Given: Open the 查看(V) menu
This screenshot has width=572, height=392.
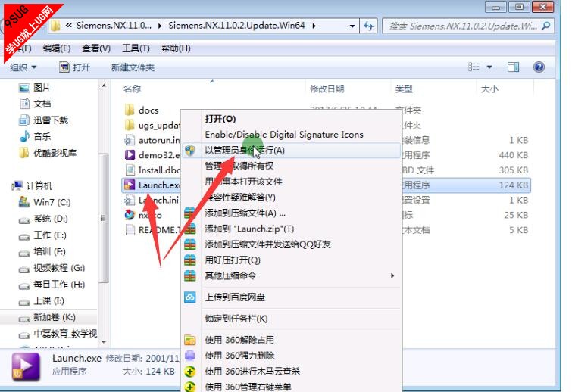Looking at the screenshot, I should 96,48.
